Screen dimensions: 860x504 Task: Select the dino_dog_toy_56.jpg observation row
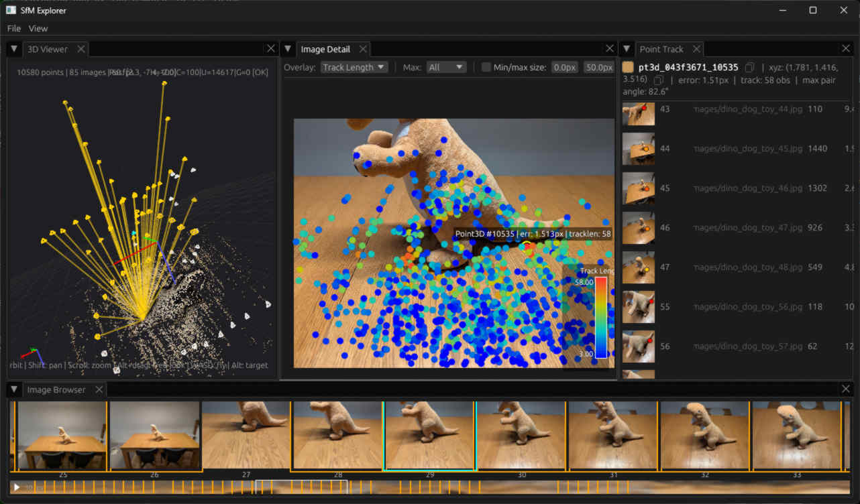[x=738, y=307]
